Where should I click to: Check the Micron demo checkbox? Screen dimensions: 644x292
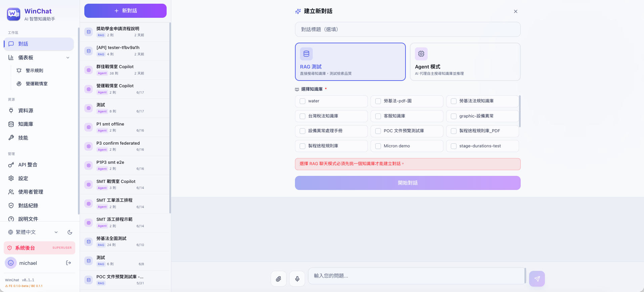click(378, 146)
